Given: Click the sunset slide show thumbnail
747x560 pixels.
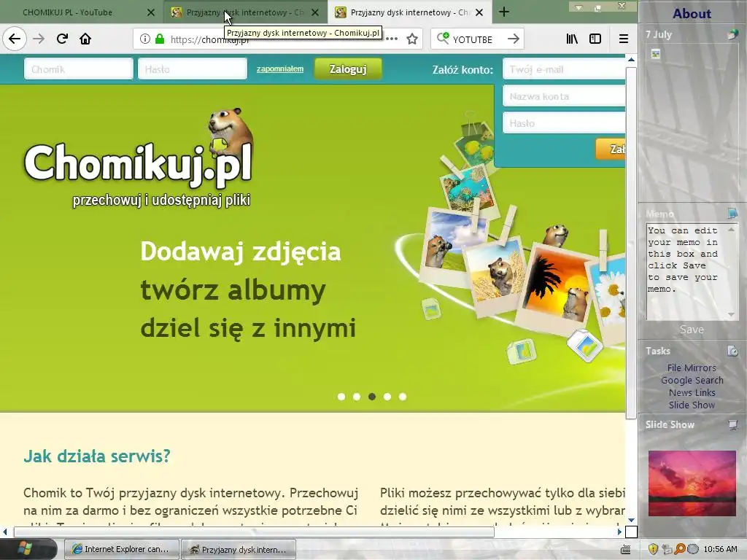Looking at the screenshot, I should pyautogui.click(x=692, y=483).
